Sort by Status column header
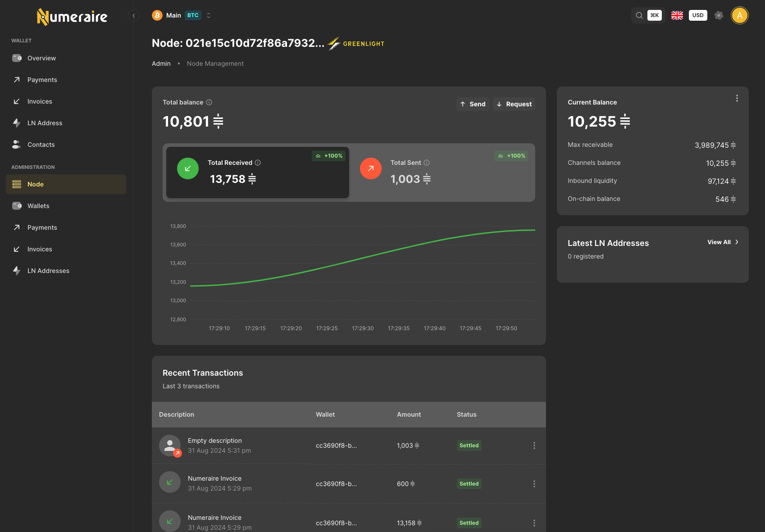 [466, 414]
